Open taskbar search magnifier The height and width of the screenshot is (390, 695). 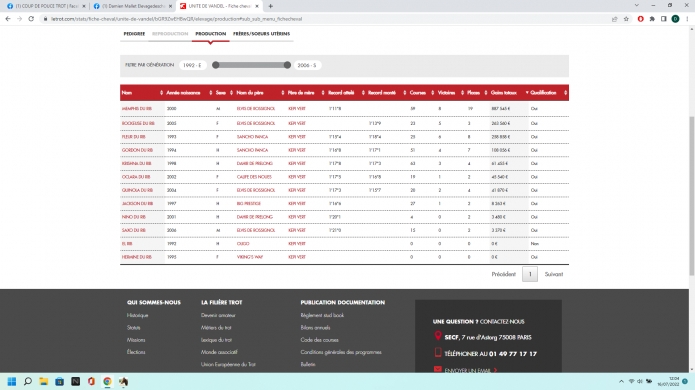pos(28,381)
